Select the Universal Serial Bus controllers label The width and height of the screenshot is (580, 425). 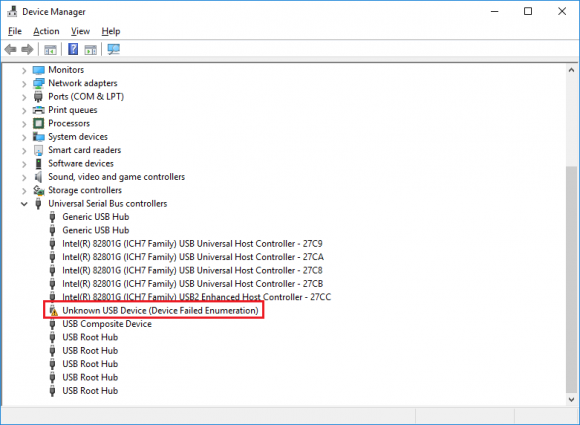pos(108,203)
